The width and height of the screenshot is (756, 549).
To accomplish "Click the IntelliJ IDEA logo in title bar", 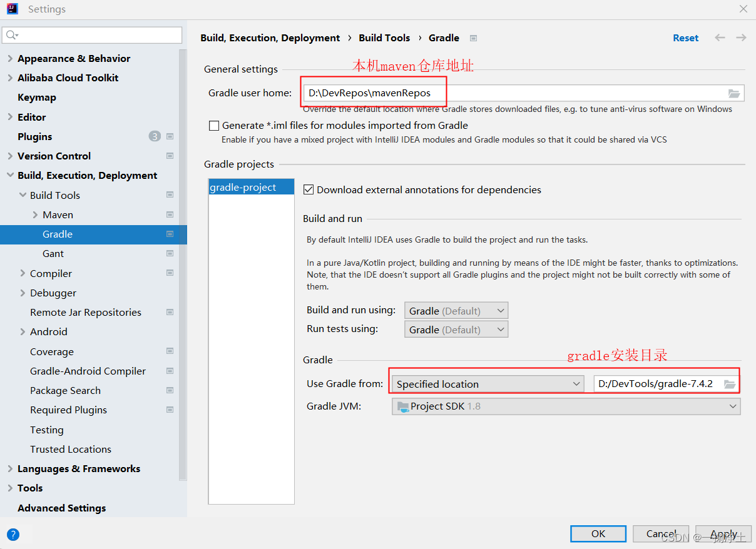I will click(x=13, y=9).
